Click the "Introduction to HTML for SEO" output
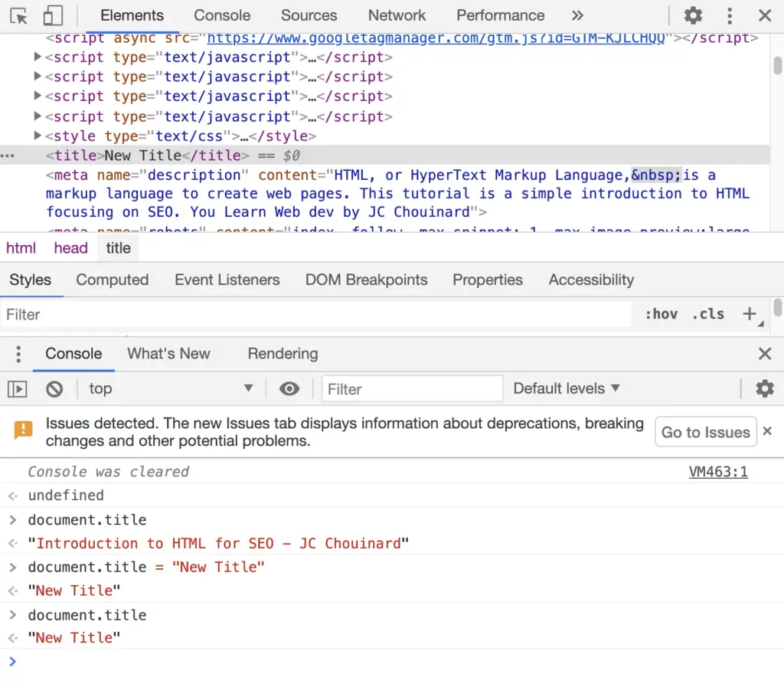The width and height of the screenshot is (784, 697). pos(218,543)
